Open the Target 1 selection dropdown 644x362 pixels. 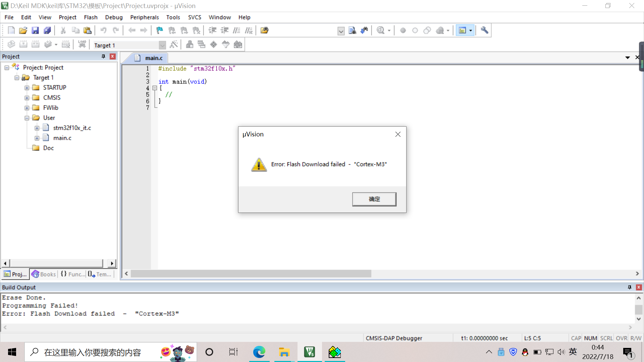(162, 45)
